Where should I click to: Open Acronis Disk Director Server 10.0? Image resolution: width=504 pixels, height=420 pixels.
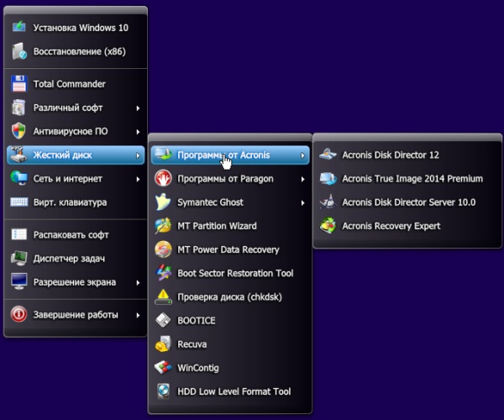click(x=407, y=202)
